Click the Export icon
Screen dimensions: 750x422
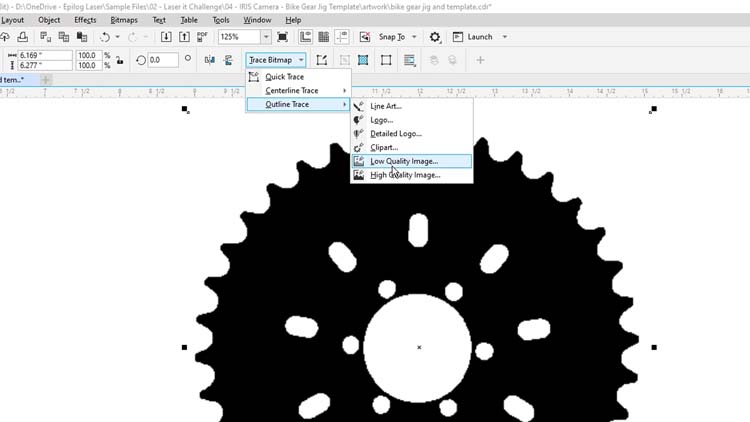pos(184,37)
